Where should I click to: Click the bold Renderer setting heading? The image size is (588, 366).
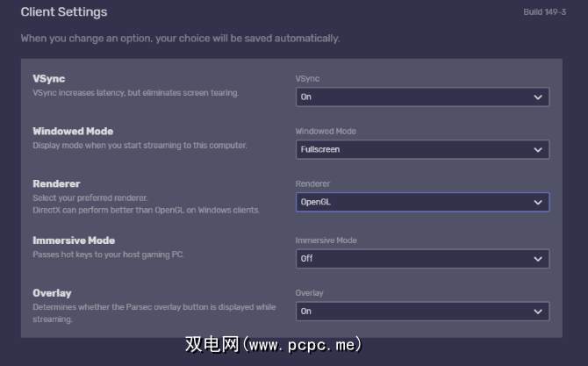(56, 184)
